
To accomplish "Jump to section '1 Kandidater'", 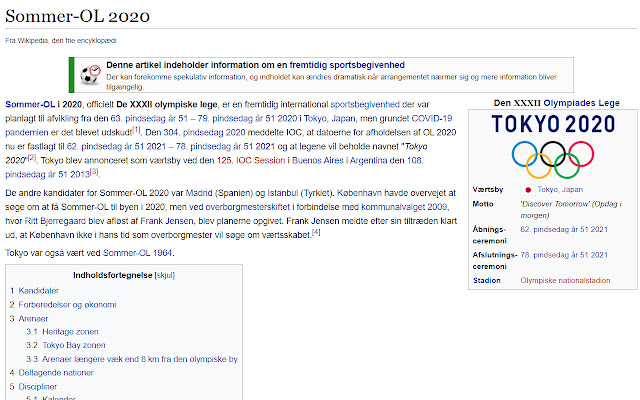I will (x=34, y=291).
